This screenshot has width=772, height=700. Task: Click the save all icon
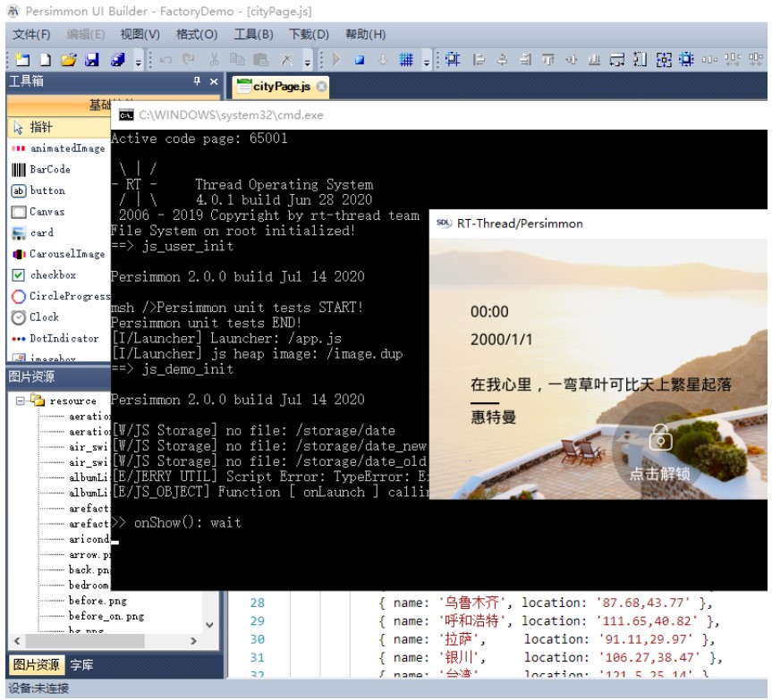coord(118,60)
